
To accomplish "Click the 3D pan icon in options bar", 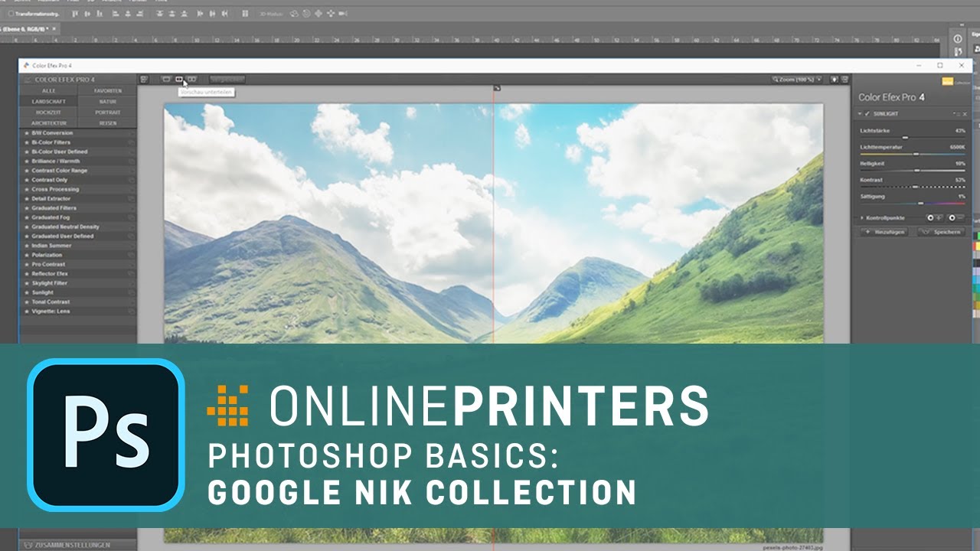I will tap(318, 13).
